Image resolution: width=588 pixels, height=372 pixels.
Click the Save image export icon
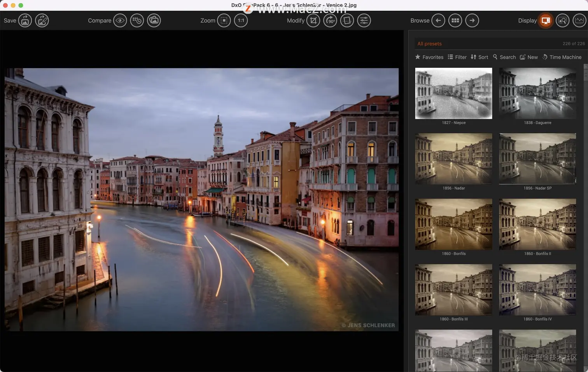click(25, 21)
